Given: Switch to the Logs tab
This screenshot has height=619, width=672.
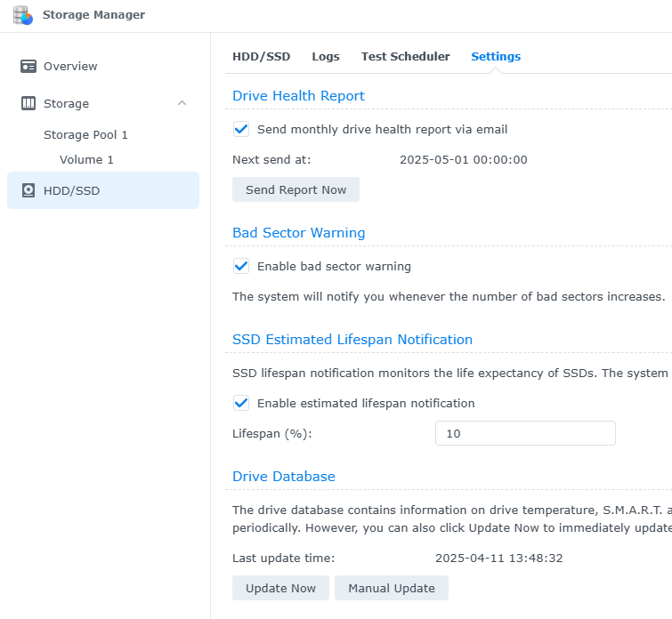Looking at the screenshot, I should coord(326,57).
